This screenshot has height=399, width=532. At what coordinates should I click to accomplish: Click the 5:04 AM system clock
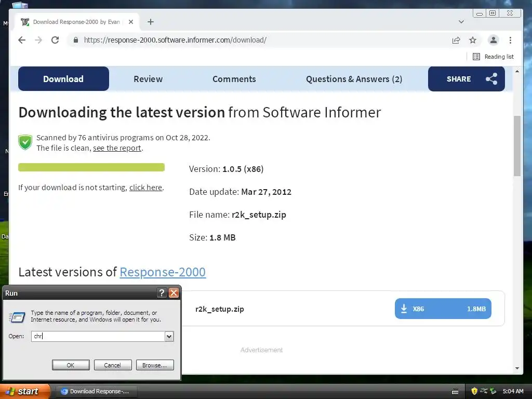click(x=513, y=391)
